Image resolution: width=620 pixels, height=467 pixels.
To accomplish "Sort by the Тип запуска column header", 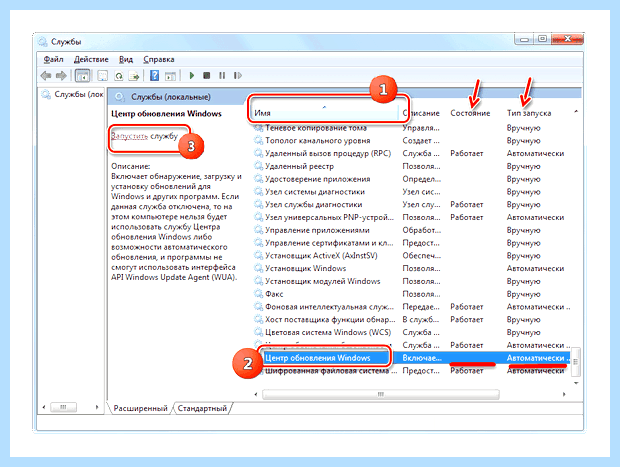I will [x=529, y=113].
